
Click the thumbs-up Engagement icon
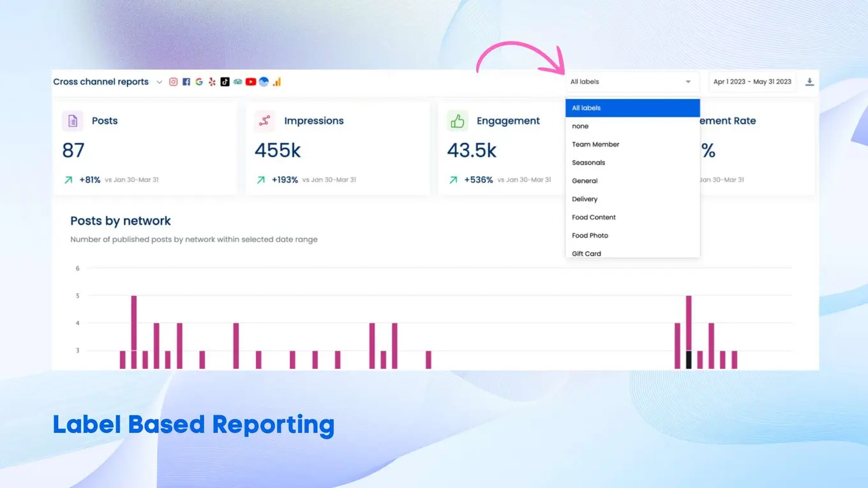[456, 120]
